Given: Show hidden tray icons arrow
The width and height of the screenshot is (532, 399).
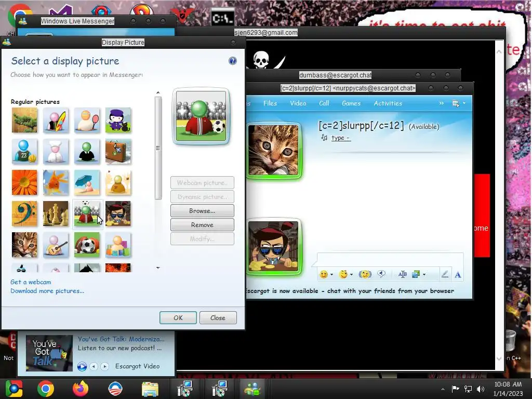Looking at the screenshot, I should (x=443, y=389).
